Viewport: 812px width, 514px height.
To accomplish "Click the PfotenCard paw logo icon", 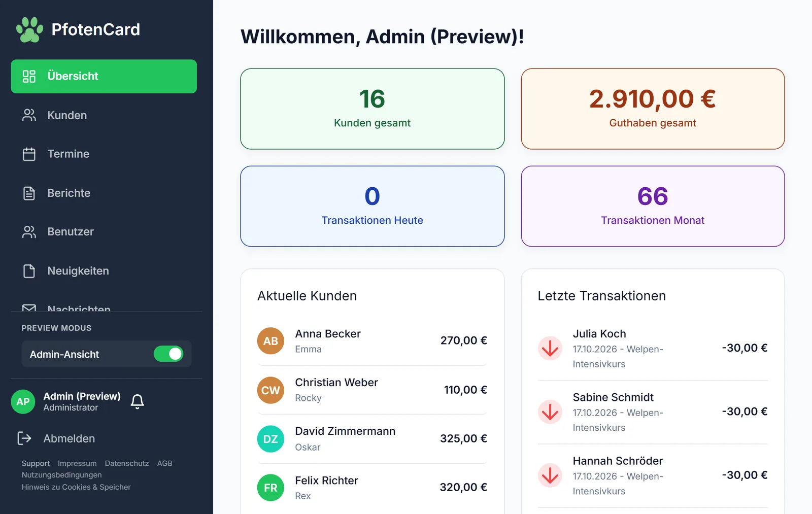I will tap(29, 30).
